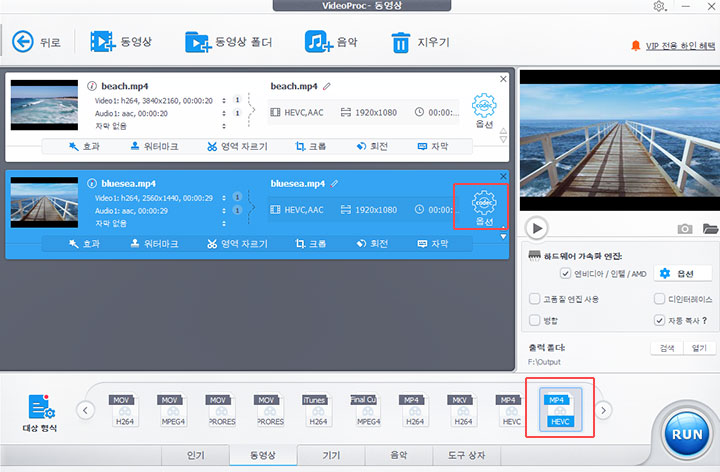Open hardware acceleration 옵션 button
Screen dimensions: 720x472
[x=682, y=274]
